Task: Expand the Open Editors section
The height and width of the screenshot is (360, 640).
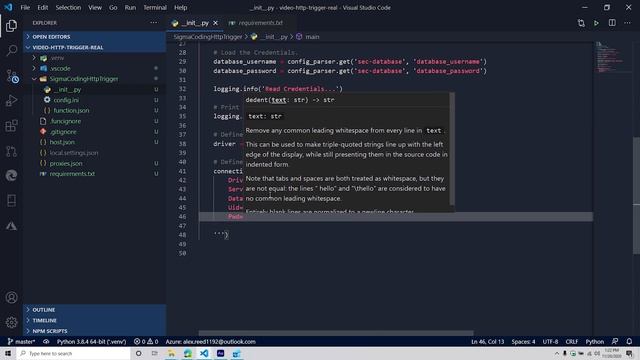Action: [x=95, y=37]
